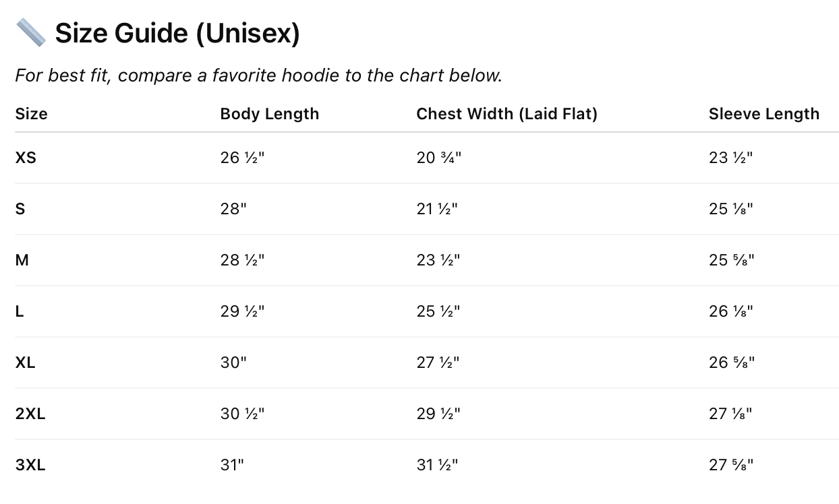Click the XL chest width 27 ½" value
The height and width of the screenshot is (504, 839).
438,363
